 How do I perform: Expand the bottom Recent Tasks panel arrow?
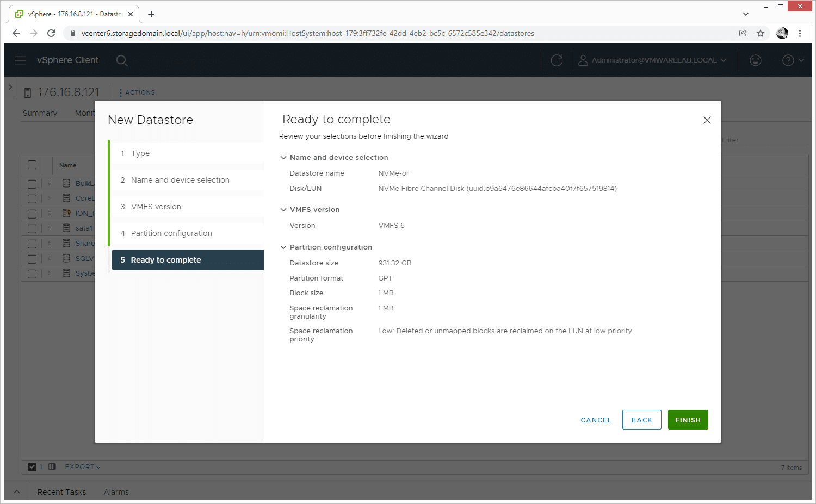coord(17,492)
